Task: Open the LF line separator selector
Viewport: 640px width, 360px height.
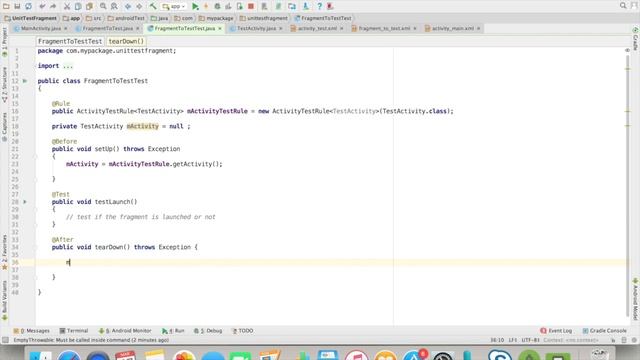Action: click(512, 340)
